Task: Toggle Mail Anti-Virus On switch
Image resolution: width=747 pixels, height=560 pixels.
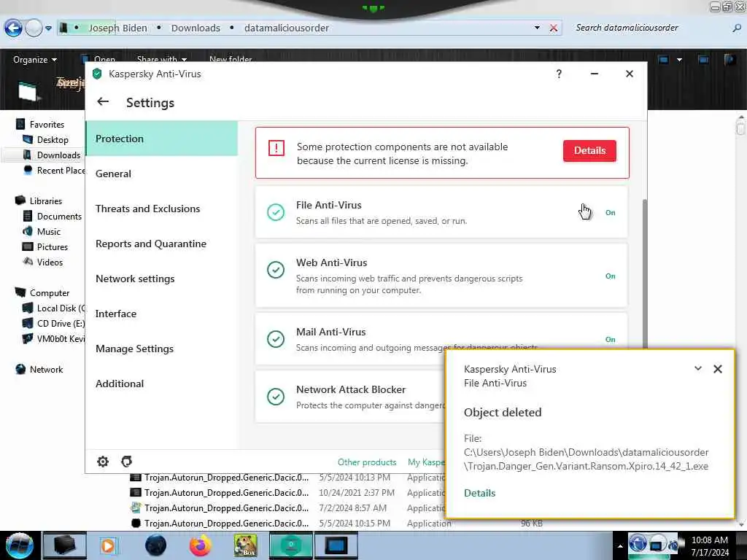Action: (611, 339)
